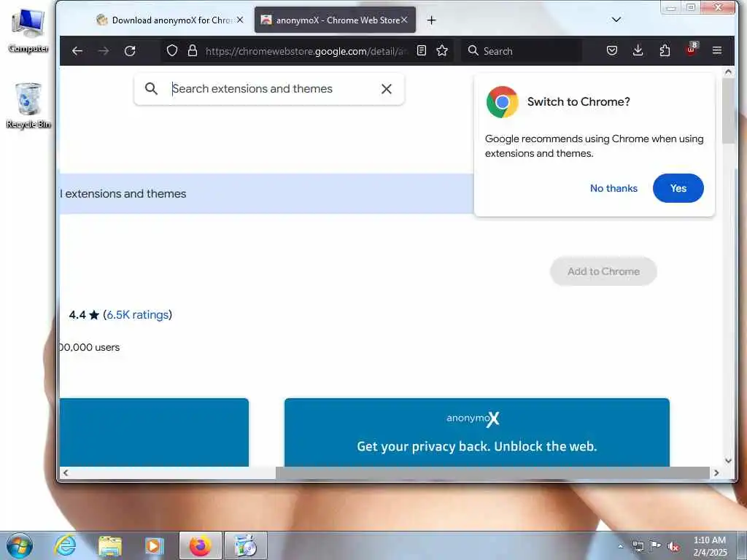Open Windows Start menu

pyautogui.click(x=20, y=545)
